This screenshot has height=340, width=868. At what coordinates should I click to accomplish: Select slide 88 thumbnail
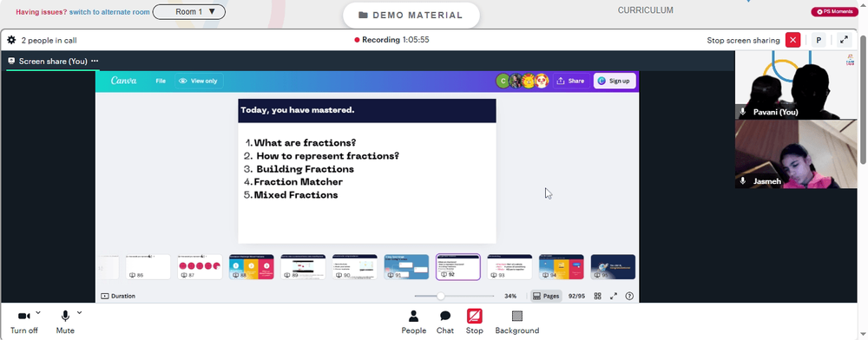[x=252, y=267]
